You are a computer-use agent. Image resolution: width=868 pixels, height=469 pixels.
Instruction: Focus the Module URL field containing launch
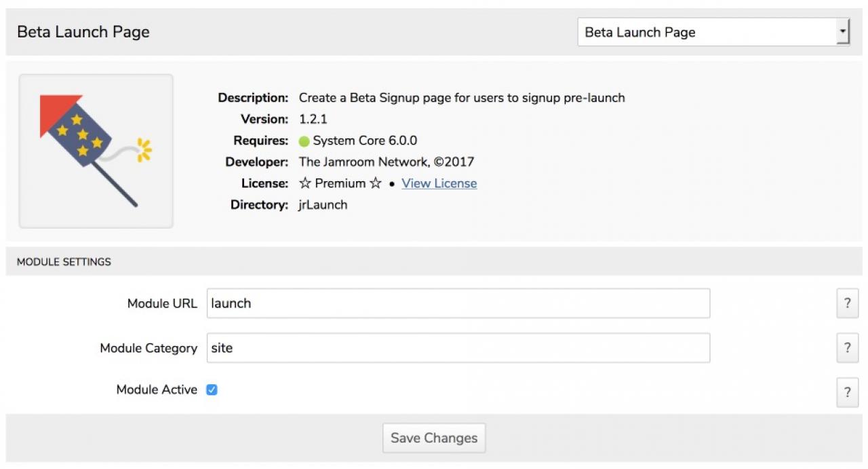[458, 303]
